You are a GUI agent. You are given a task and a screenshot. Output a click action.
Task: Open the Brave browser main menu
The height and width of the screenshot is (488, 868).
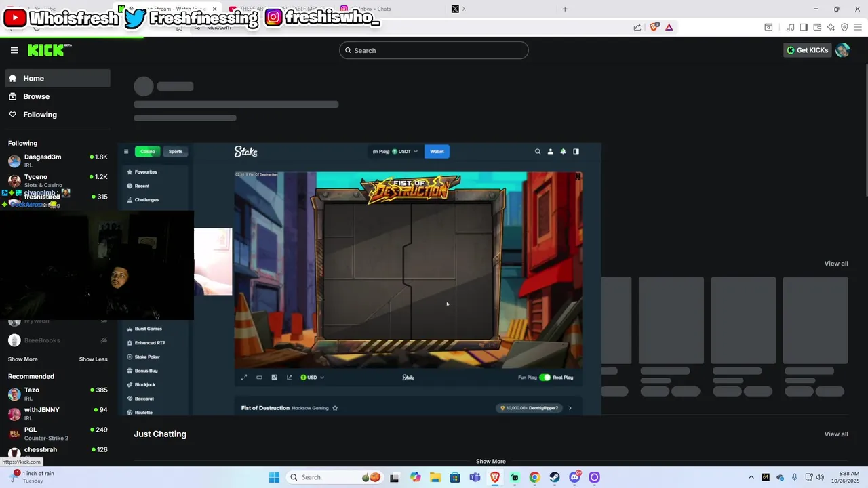pos(858,27)
